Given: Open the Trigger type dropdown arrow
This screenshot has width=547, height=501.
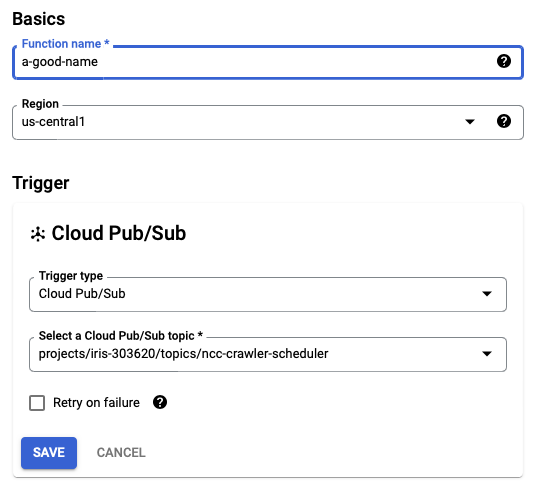Looking at the screenshot, I should tap(487, 294).
